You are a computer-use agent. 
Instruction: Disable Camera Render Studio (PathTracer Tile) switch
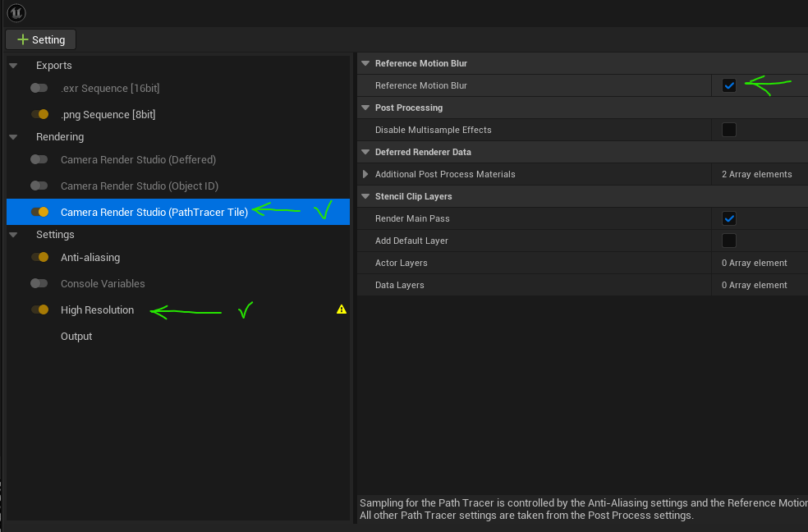pos(39,212)
